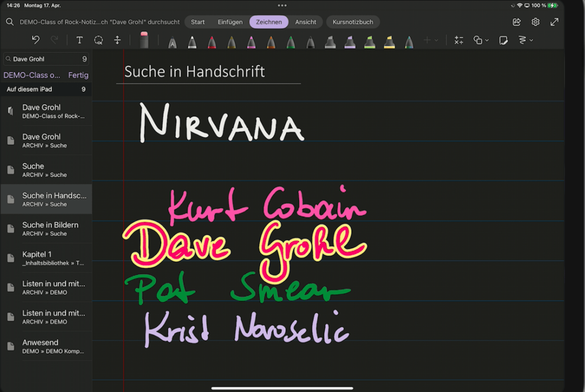Expand the ink style dropdown chevron
The height and width of the screenshot is (392, 585).
point(531,41)
